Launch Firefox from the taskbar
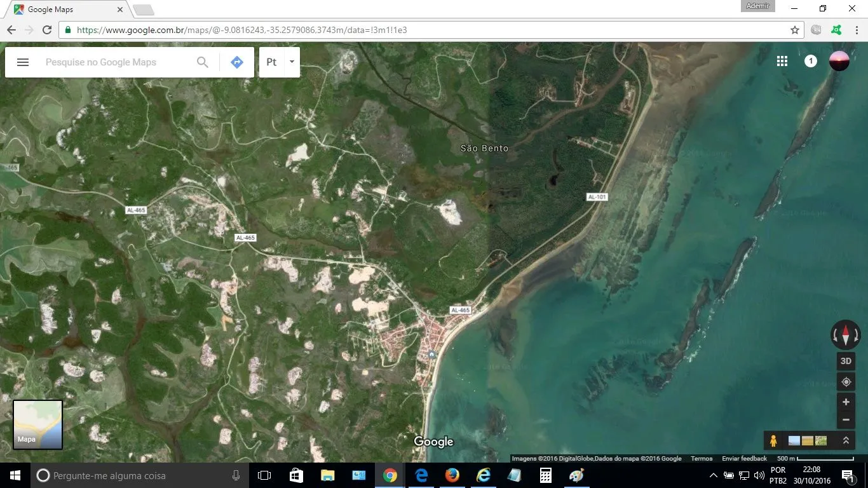 (452, 475)
